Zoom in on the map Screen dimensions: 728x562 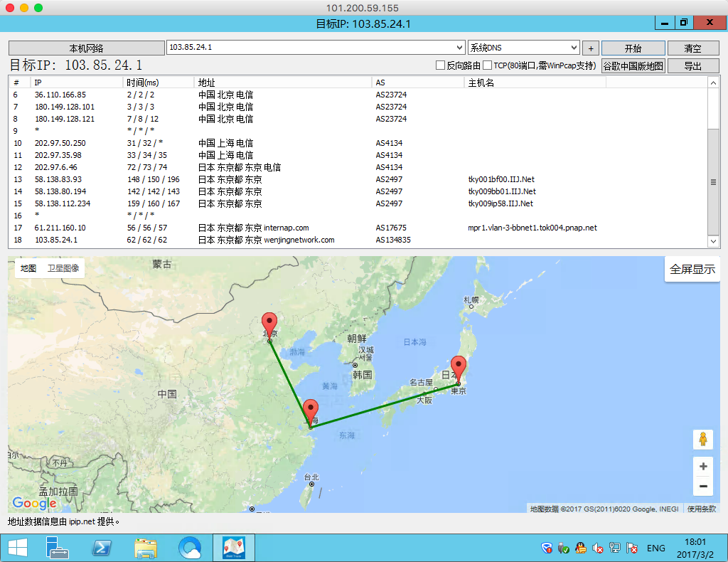point(703,467)
